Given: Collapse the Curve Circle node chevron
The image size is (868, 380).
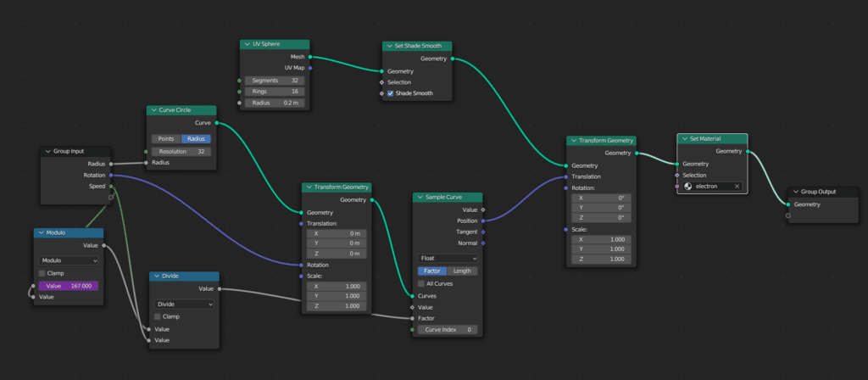Looking at the screenshot, I should point(153,110).
